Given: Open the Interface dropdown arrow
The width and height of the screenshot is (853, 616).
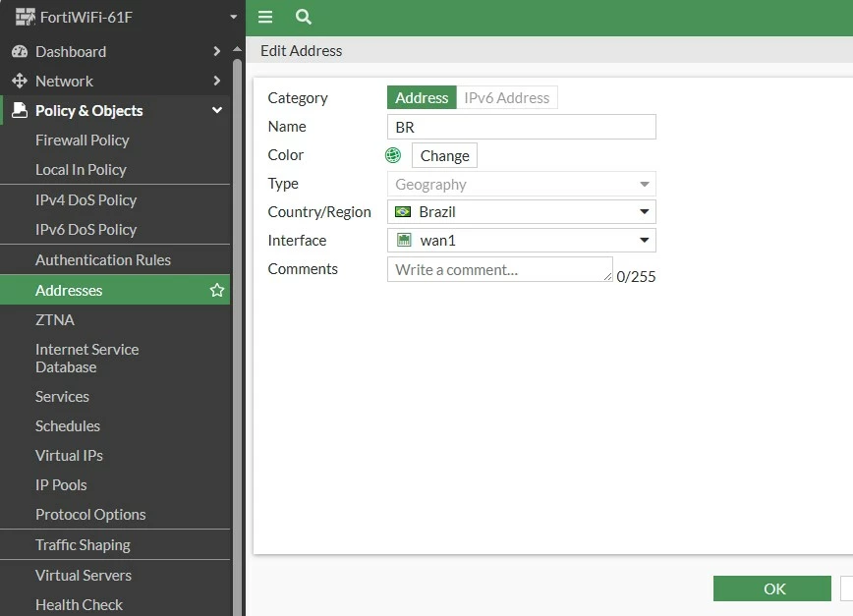Looking at the screenshot, I should pyautogui.click(x=644, y=240).
